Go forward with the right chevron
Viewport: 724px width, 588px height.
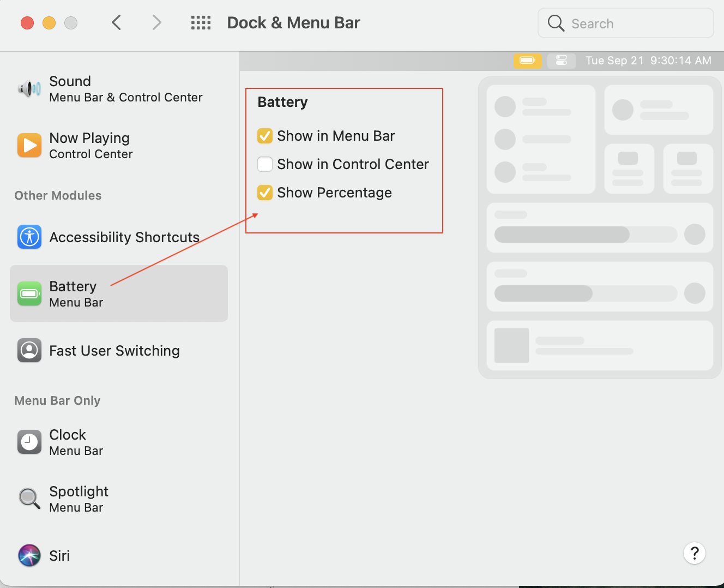(x=156, y=23)
